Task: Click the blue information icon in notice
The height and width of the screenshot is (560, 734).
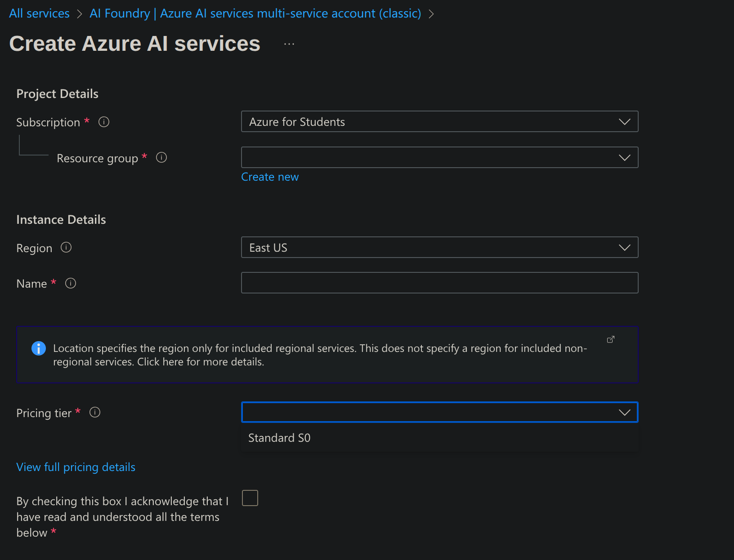Action: point(39,348)
